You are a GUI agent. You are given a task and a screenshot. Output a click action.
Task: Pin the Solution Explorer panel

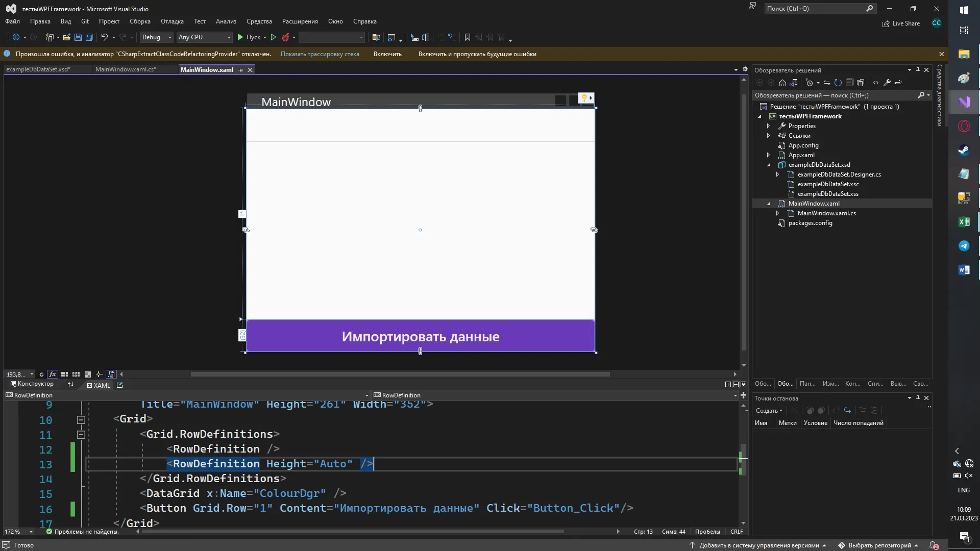pyautogui.click(x=918, y=70)
